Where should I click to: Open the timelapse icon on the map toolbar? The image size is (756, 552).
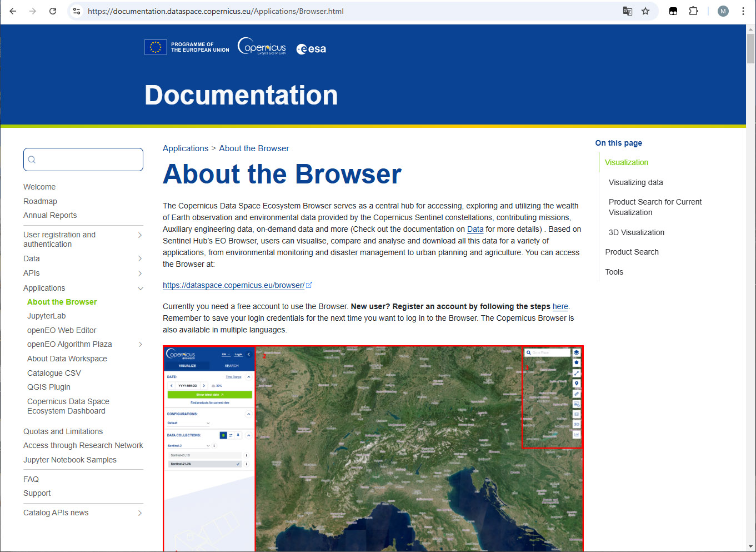coord(576,414)
